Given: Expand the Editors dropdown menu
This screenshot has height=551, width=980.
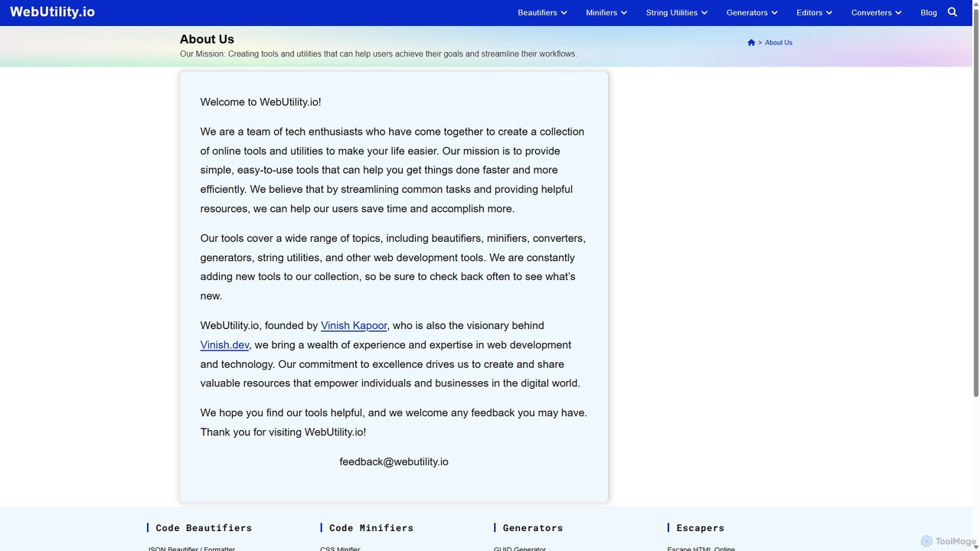Looking at the screenshot, I should [814, 12].
